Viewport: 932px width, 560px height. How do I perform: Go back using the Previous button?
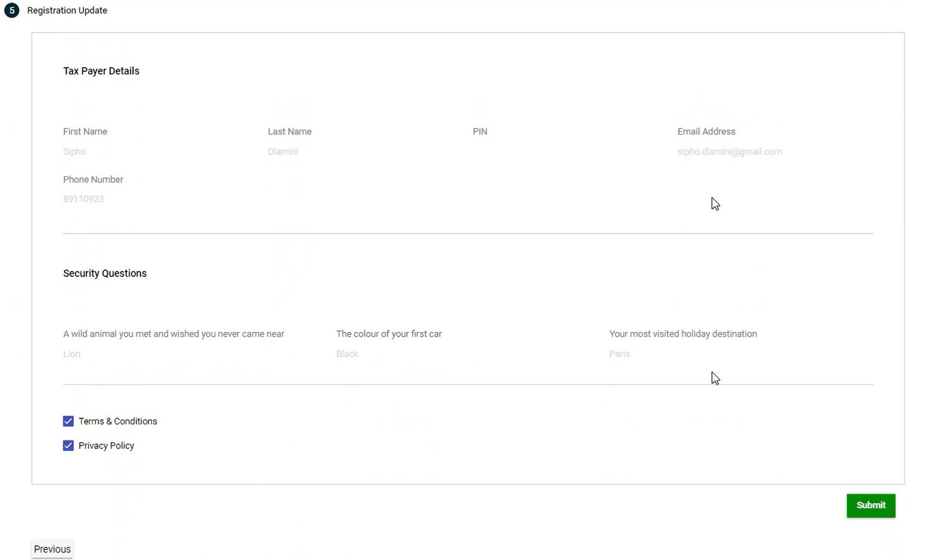[x=53, y=549]
